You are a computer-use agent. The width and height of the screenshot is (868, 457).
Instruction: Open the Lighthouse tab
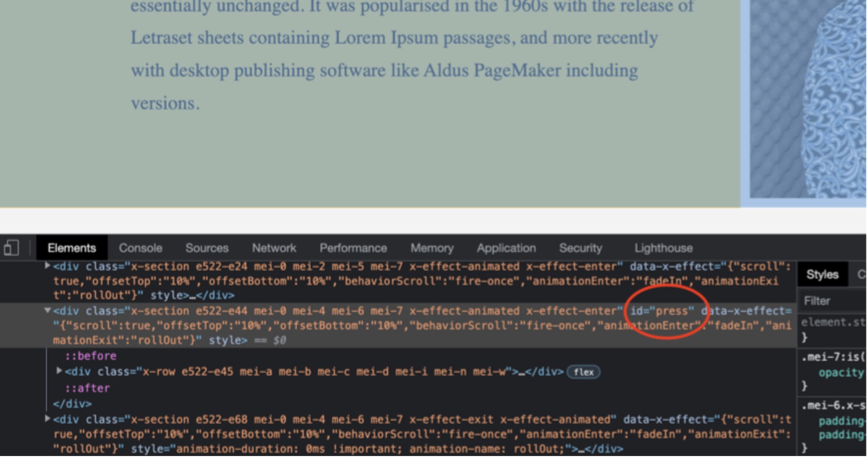pyautogui.click(x=663, y=248)
